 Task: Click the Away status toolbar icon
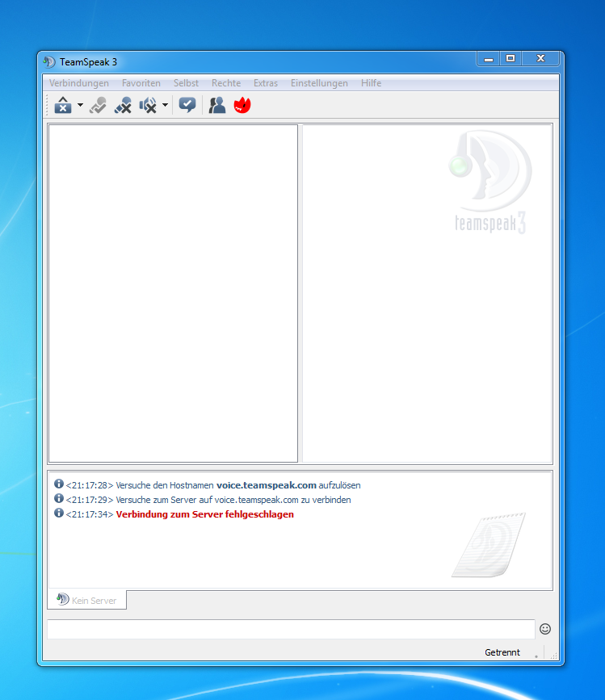click(63, 105)
